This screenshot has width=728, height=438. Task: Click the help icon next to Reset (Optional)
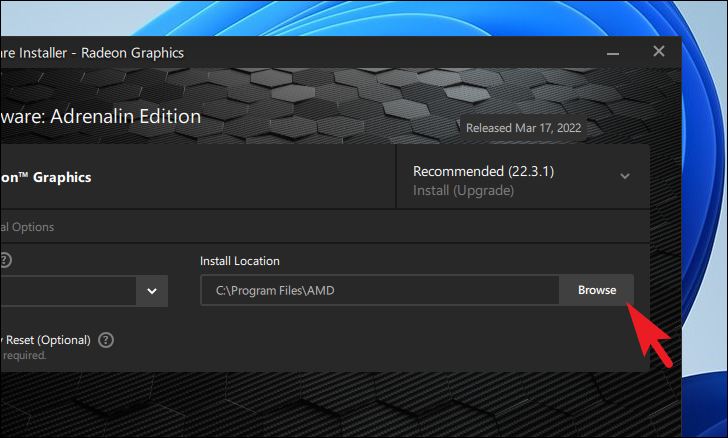click(106, 340)
